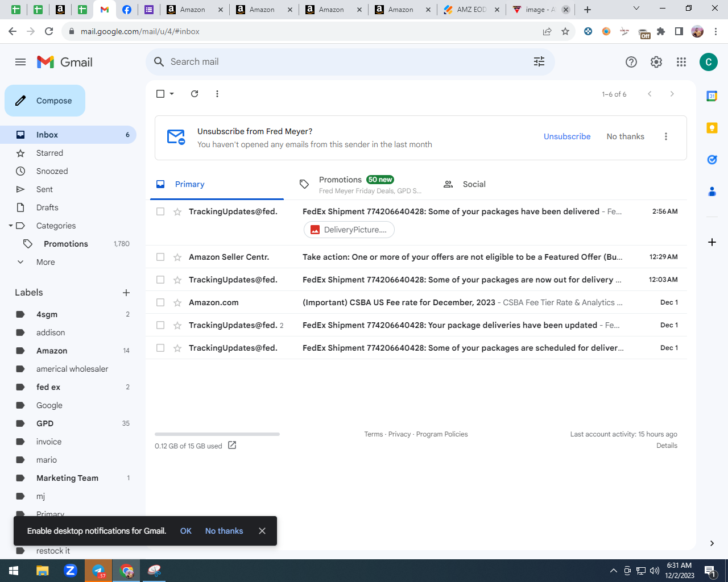Open the Marketing Team label
Screen dimensions: 728x582
click(68, 478)
